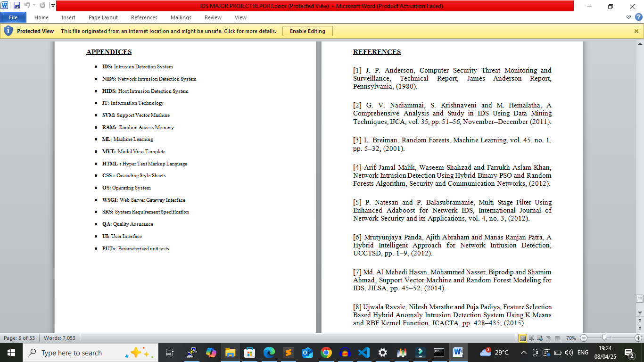Expand the ribbon with the caret
The image size is (644, 362).
click(629, 17)
